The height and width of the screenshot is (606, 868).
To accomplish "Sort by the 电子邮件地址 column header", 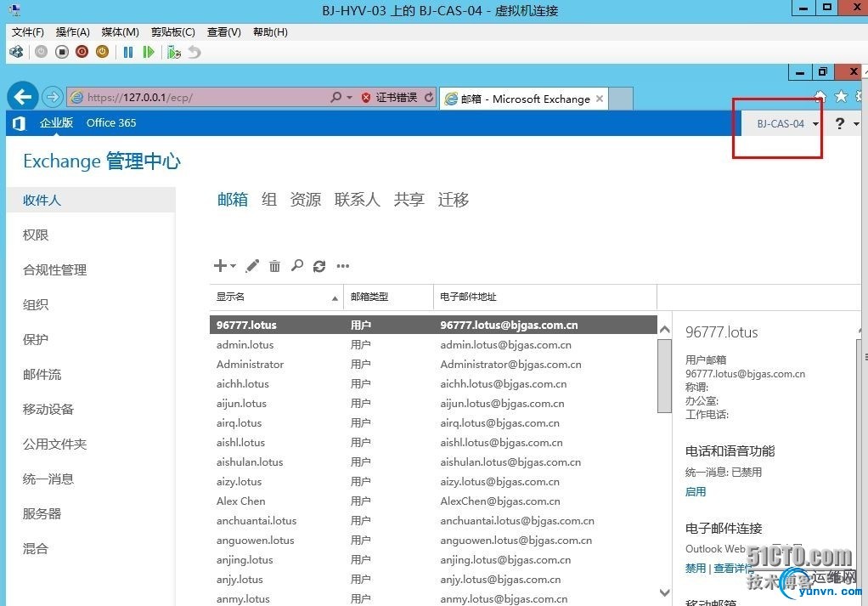I will tap(545, 297).
